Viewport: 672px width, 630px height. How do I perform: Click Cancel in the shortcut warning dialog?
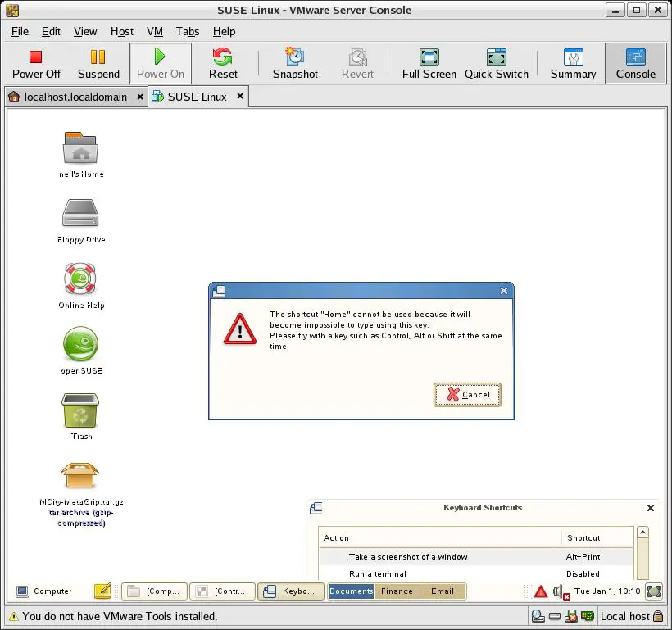[x=467, y=394]
